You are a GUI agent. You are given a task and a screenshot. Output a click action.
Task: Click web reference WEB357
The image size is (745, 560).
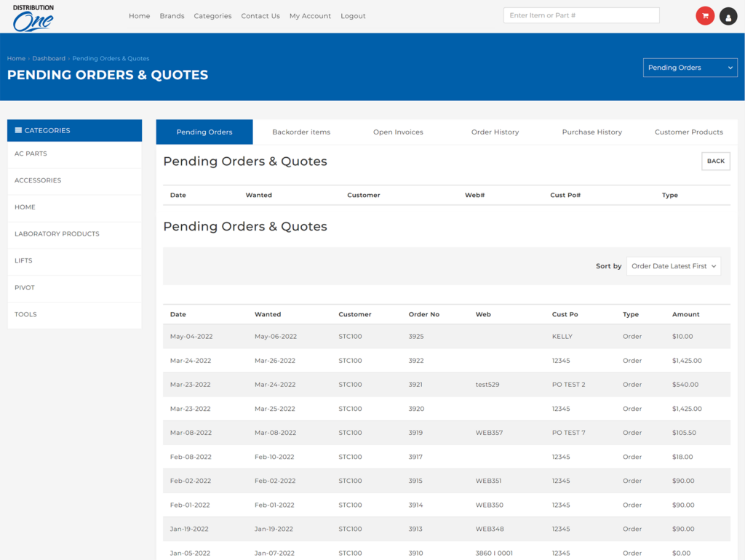click(490, 433)
